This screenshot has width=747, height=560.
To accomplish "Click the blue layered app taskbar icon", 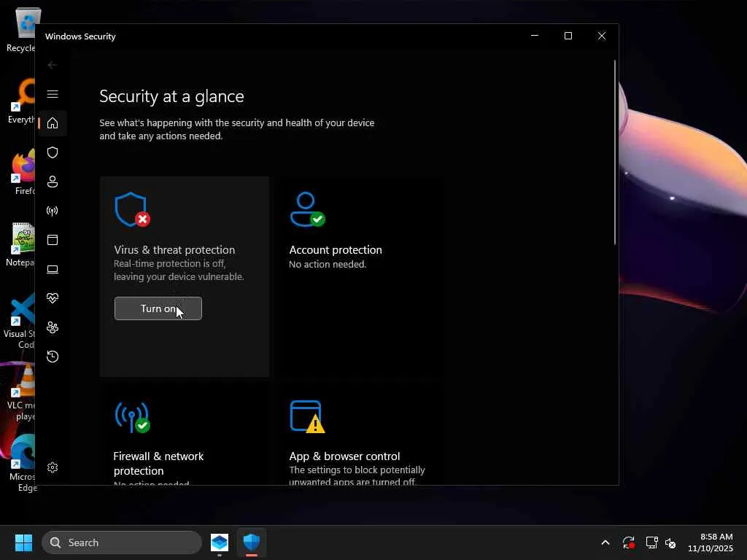I will click(220, 542).
